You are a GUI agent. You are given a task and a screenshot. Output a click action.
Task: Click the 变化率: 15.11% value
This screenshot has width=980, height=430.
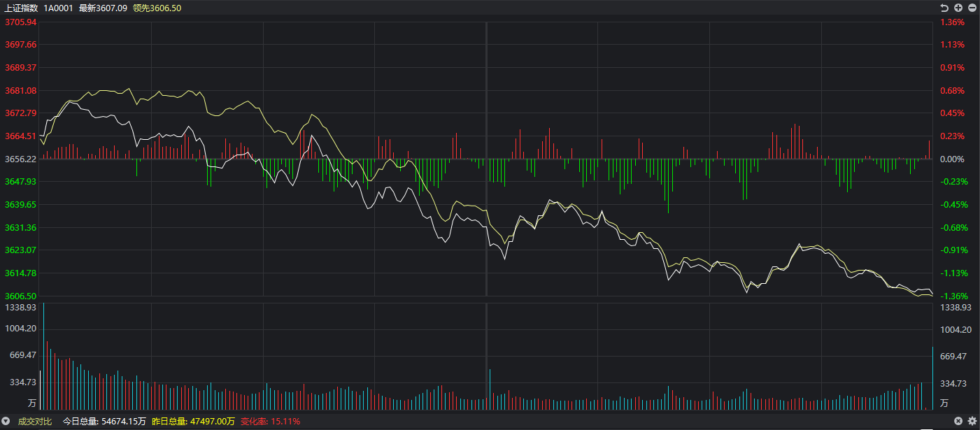pos(270,421)
